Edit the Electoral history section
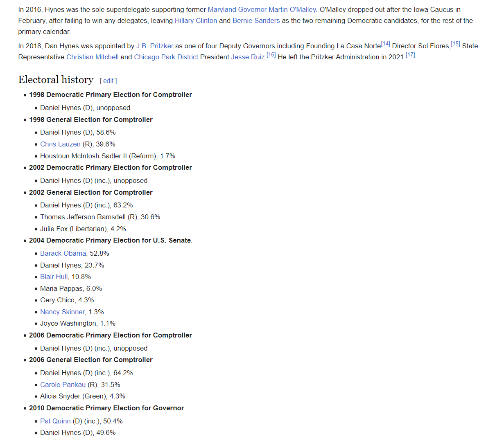Viewport: 504px width, 441px height. point(108,81)
